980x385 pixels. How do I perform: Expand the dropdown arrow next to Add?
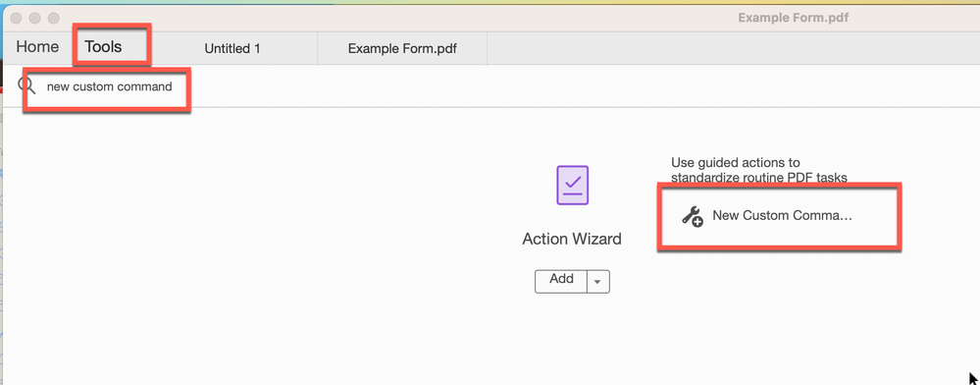[597, 282]
